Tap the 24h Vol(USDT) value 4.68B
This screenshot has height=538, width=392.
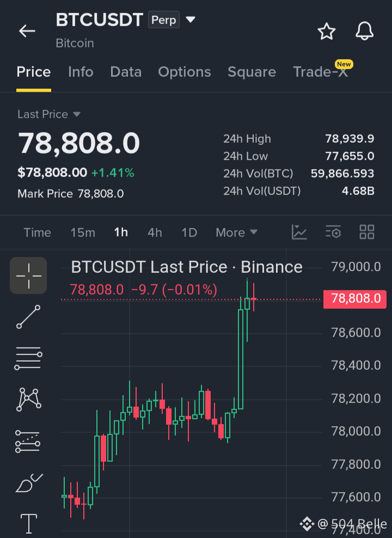click(x=358, y=191)
